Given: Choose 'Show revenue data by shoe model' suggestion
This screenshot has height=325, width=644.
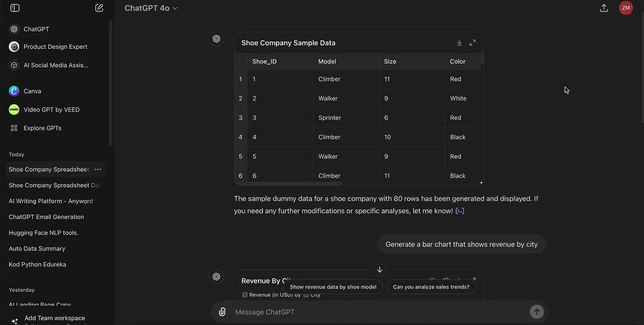Looking at the screenshot, I should [x=333, y=287].
